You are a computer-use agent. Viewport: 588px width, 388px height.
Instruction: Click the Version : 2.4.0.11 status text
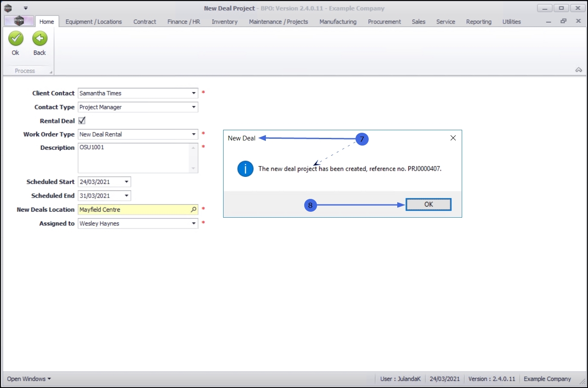pos(492,379)
